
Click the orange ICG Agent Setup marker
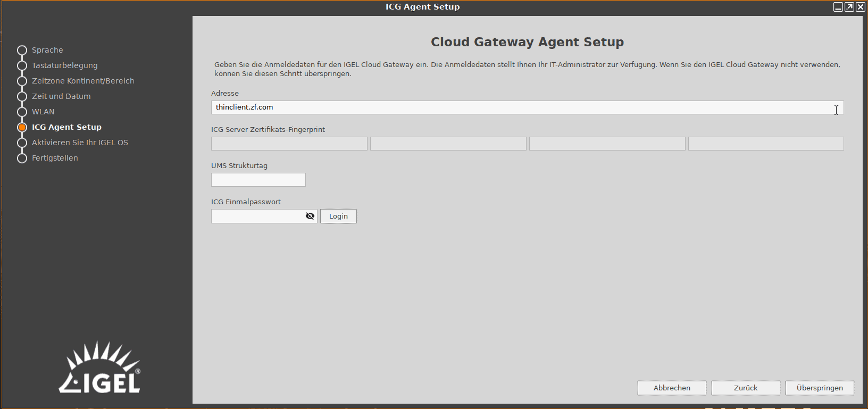(22, 127)
